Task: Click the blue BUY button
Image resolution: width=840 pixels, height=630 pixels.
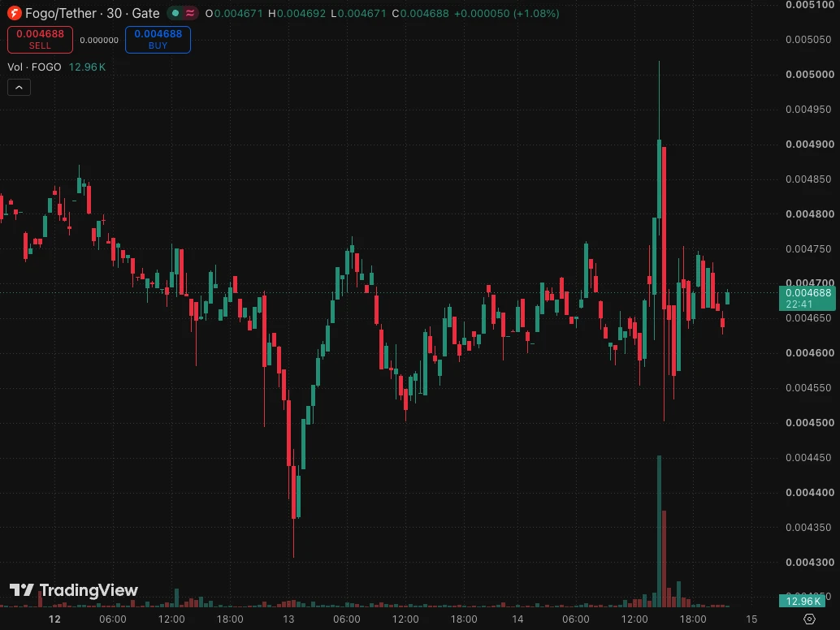Action: click(x=158, y=40)
